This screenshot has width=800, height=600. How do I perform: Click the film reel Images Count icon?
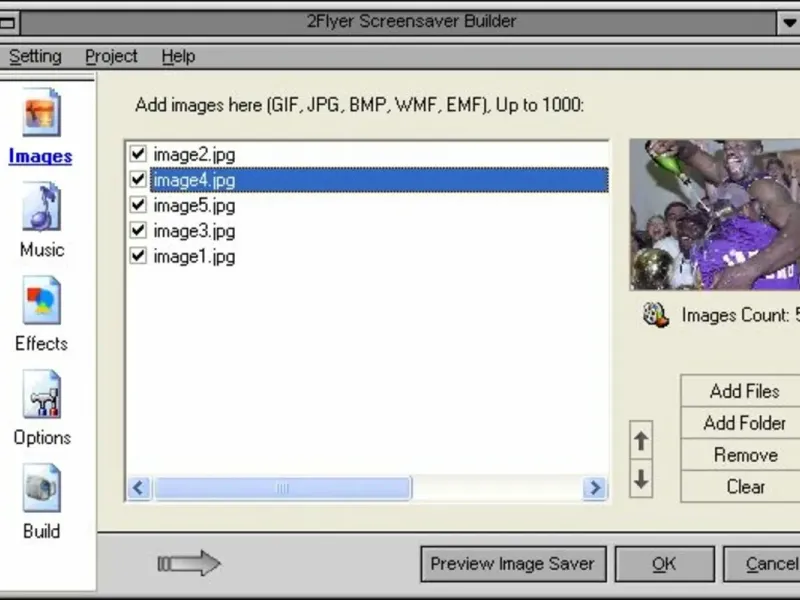pyautogui.click(x=655, y=315)
